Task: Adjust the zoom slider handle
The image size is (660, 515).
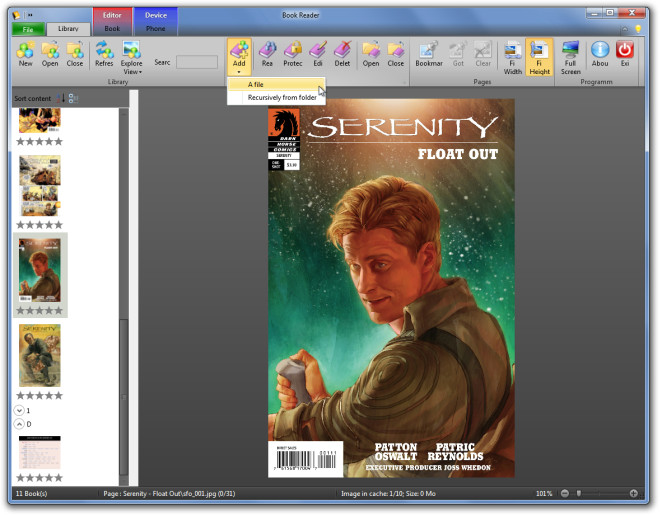Action: coord(579,493)
